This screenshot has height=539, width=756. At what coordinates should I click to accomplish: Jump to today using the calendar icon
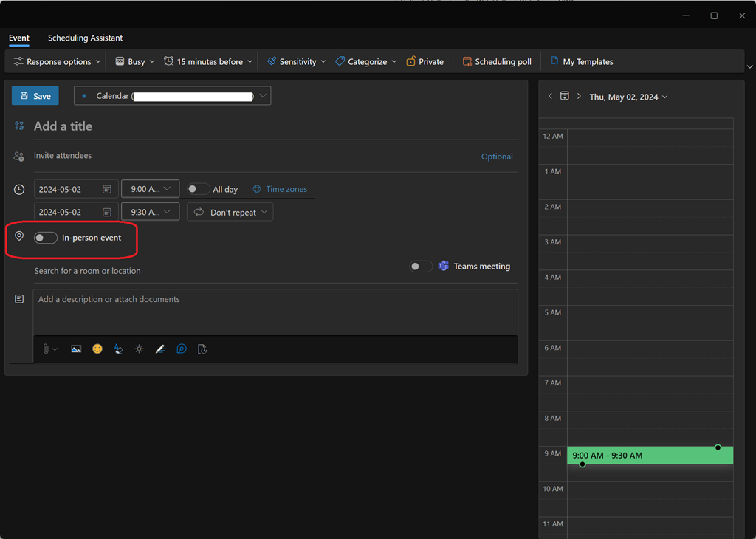pyautogui.click(x=565, y=97)
